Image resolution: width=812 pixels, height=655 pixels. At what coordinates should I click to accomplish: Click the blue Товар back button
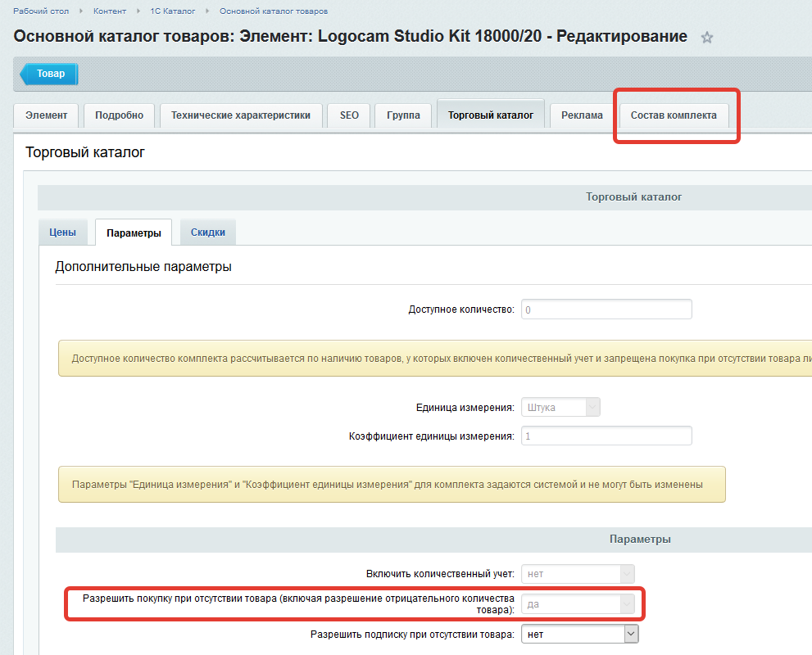tap(48, 74)
